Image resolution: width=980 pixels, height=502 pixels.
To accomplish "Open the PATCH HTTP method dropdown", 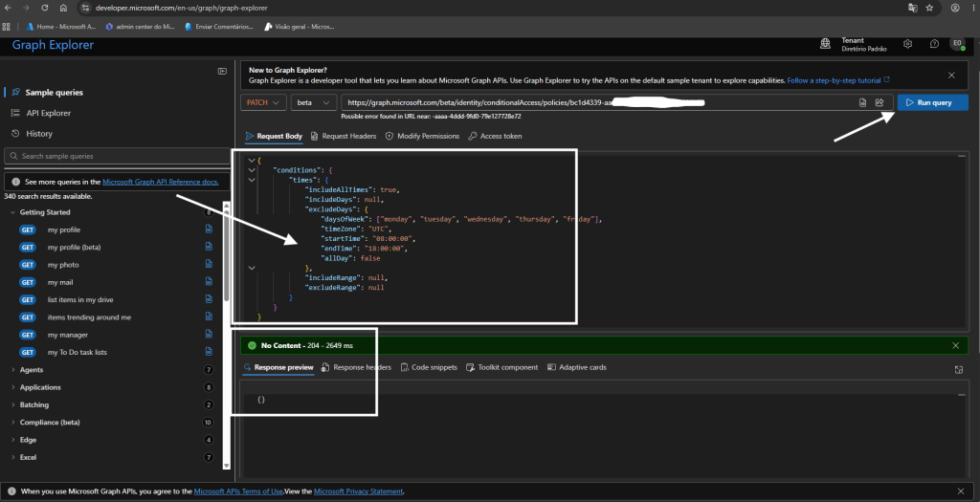I will 263,102.
